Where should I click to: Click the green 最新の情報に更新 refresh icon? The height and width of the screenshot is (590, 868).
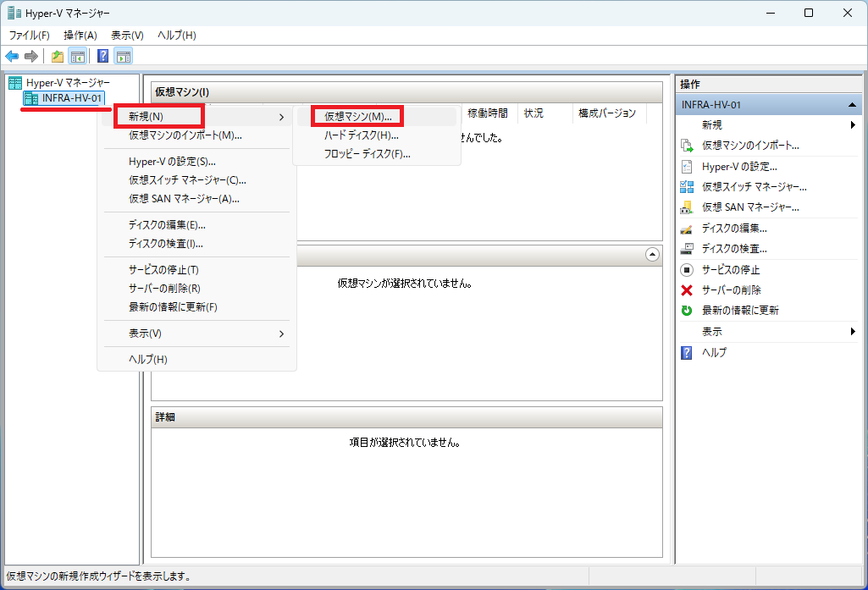pos(687,311)
